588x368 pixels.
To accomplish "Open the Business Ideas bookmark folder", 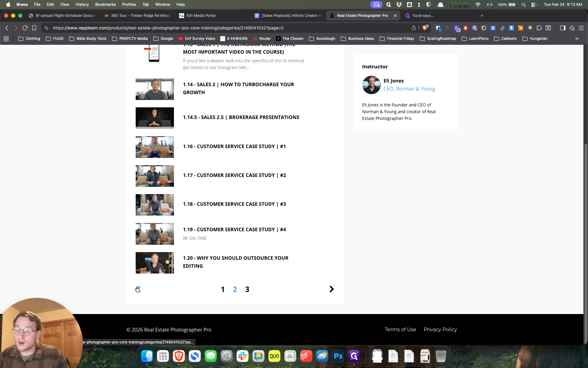I will (x=357, y=39).
